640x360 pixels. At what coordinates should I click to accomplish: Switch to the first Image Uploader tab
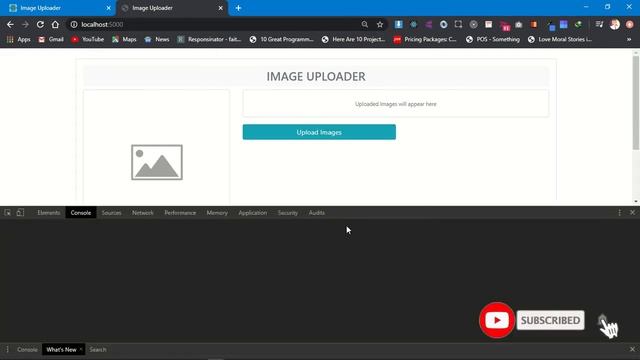(x=57, y=8)
